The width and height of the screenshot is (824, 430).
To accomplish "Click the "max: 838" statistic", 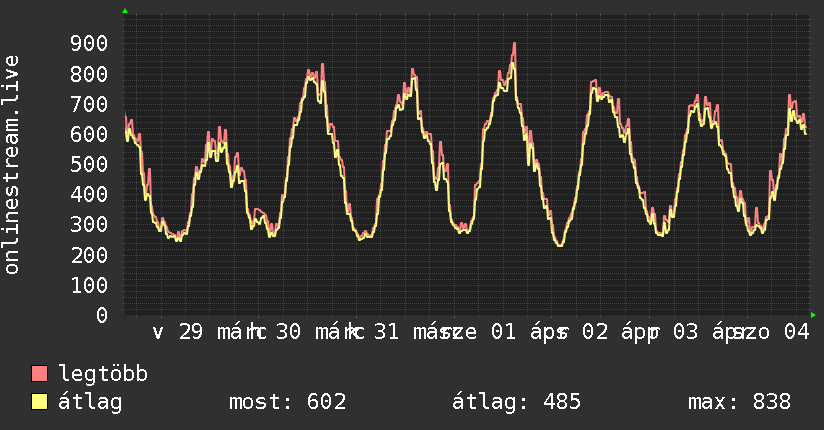I will tap(739, 402).
